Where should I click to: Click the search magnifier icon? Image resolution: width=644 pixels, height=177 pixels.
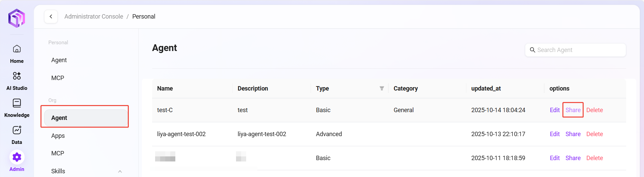click(532, 50)
